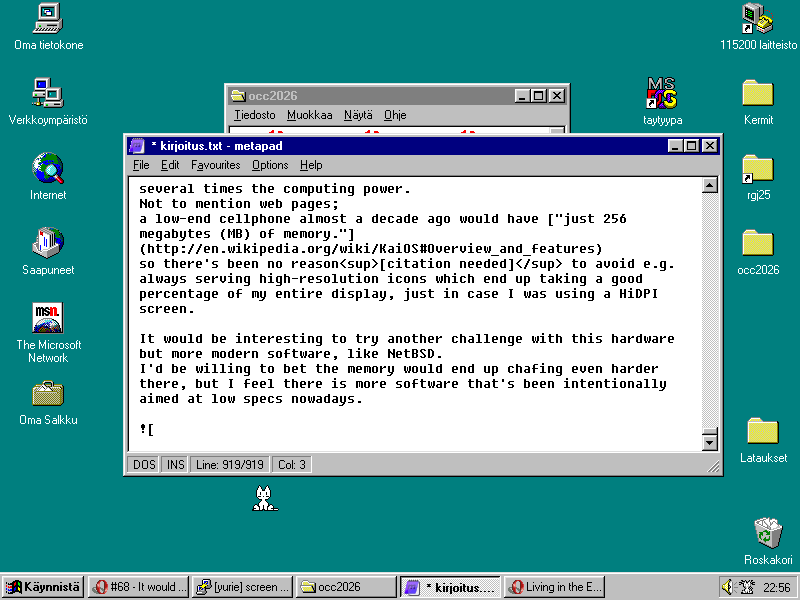Click DOS indicator in status bar
The image size is (800, 600).
[x=144, y=464]
